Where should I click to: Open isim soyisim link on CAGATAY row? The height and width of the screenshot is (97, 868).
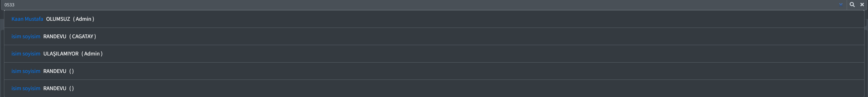click(26, 37)
